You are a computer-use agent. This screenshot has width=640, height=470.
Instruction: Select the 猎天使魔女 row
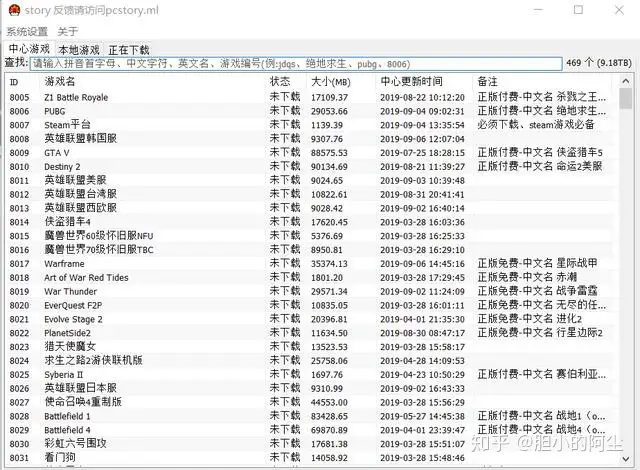(x=309, y=347)
